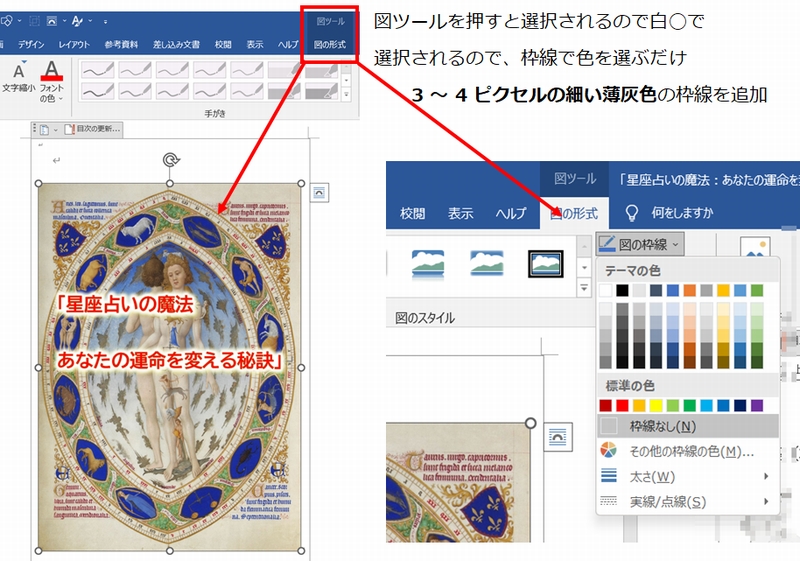
Task: Open the フォントの色 dropdown arrow
Action: [x=61, y=99]
